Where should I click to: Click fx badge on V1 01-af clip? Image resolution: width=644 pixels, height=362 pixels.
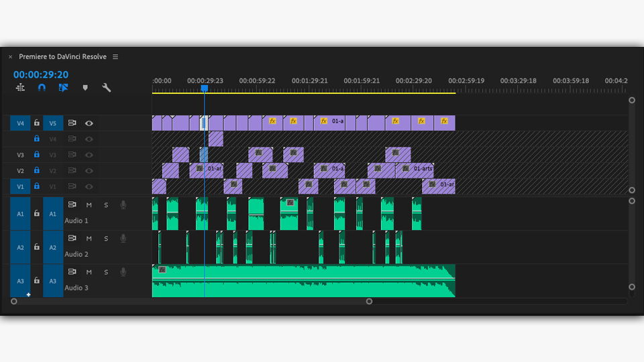(x=432, y=184)
